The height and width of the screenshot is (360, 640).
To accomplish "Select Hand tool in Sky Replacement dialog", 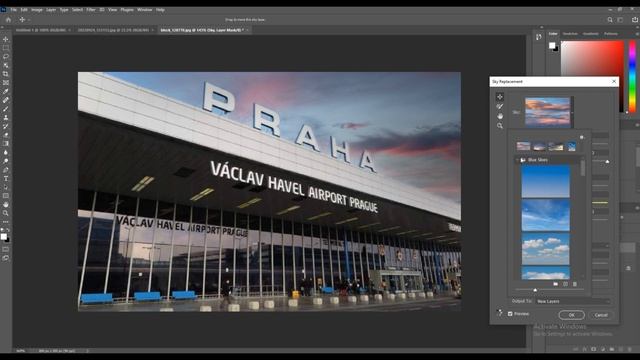I will coord(500,116).
